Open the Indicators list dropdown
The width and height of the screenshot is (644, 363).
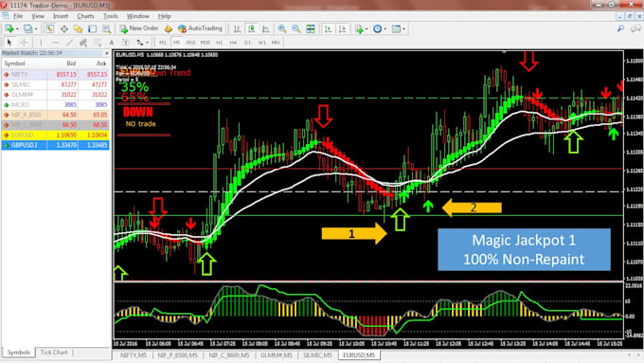pos(361,28)
